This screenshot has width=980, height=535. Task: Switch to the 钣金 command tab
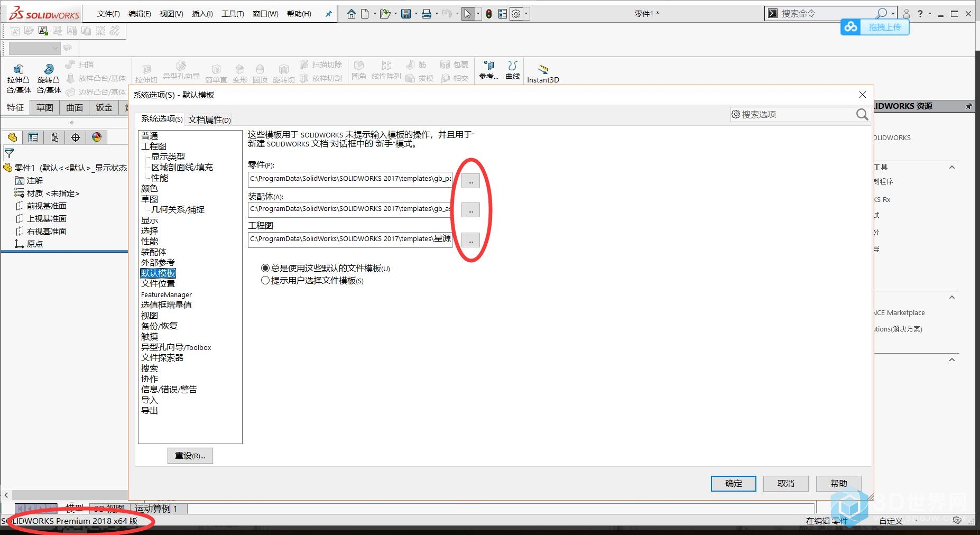point(104,107)
